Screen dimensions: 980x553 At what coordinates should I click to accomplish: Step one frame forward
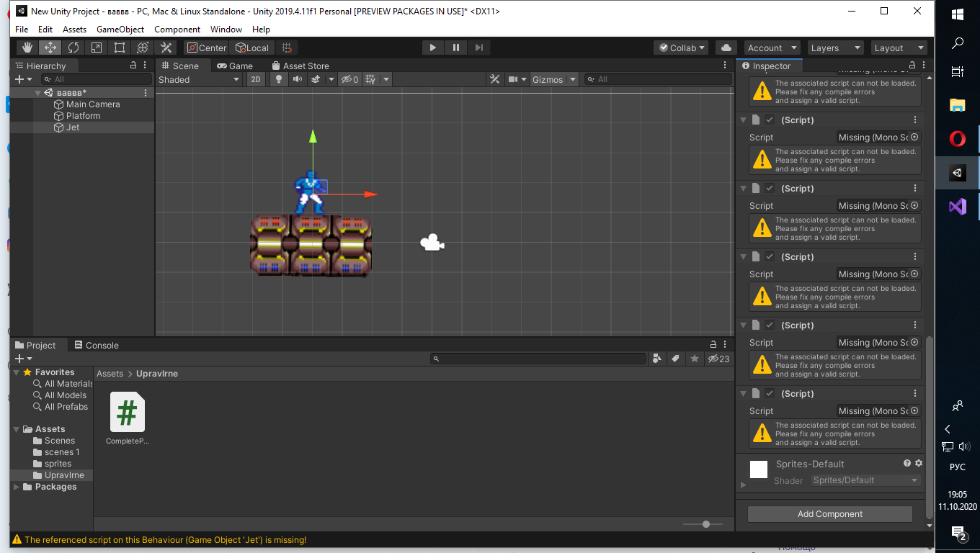pos(478,48)
